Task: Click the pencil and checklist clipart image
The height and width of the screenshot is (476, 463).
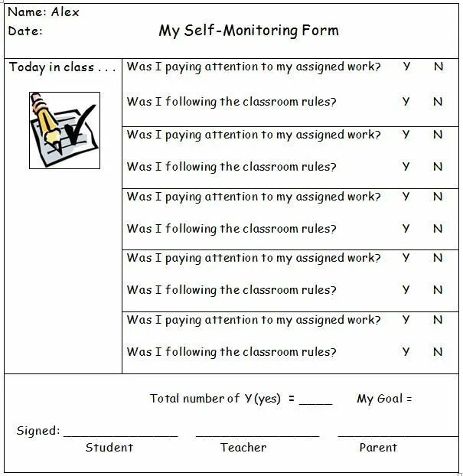Action: [x=64, y=130]
